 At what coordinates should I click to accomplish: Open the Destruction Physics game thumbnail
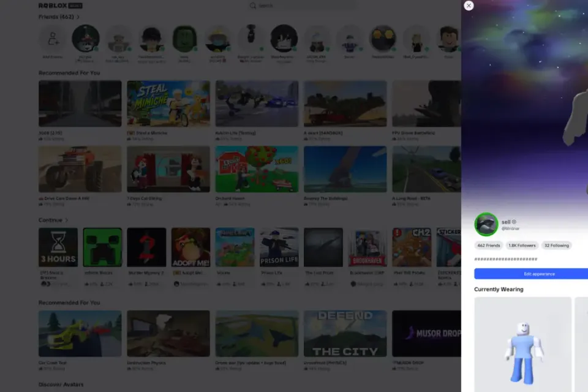tap(168, 333)
